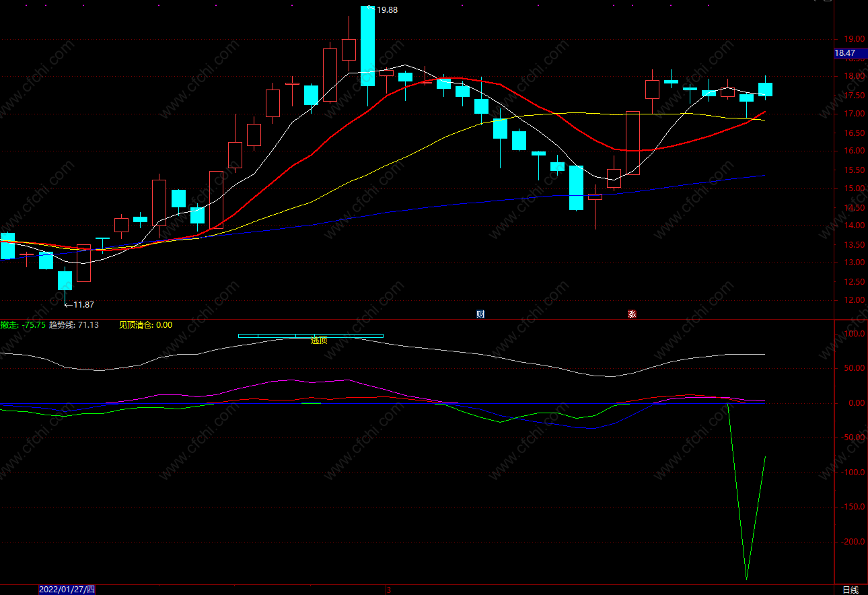Click the month marker 3 on time axis
This screenshot has height=595, width=868.
388,590
